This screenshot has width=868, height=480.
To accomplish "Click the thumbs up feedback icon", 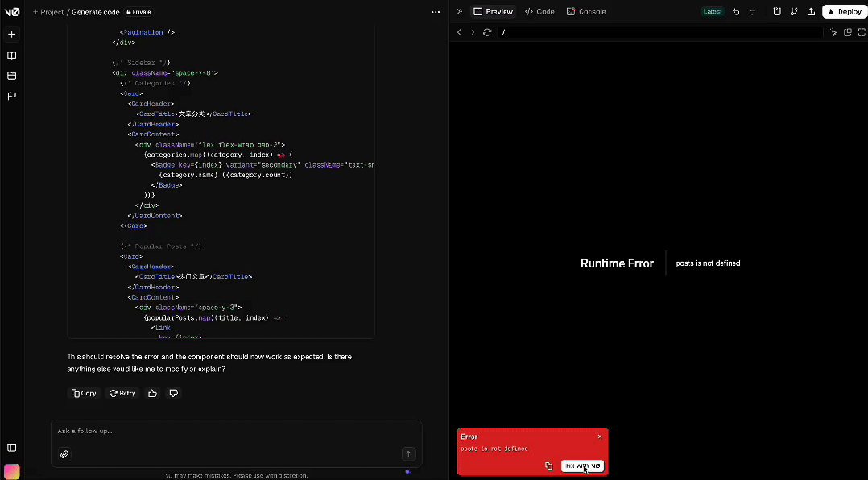I will click(x=152, y=393).
